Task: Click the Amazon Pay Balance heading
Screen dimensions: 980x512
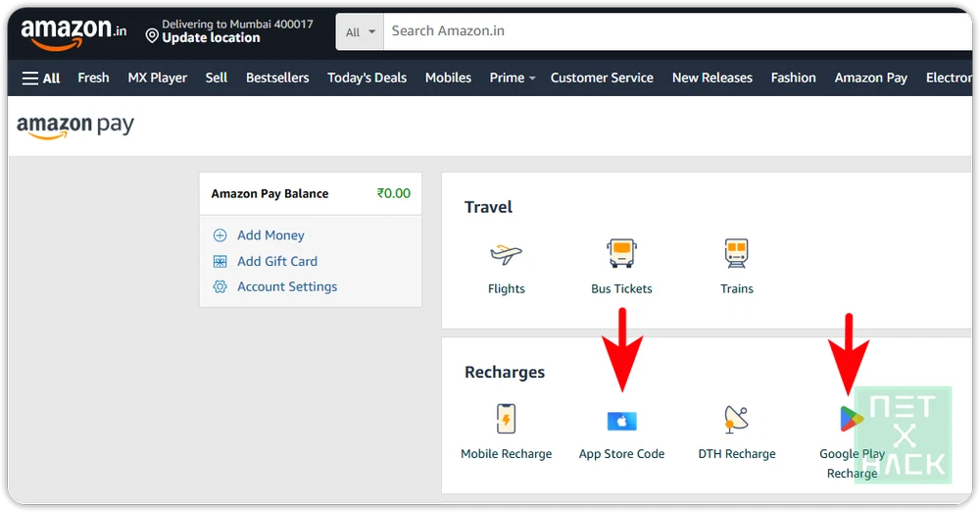Action: coord(269,193)
